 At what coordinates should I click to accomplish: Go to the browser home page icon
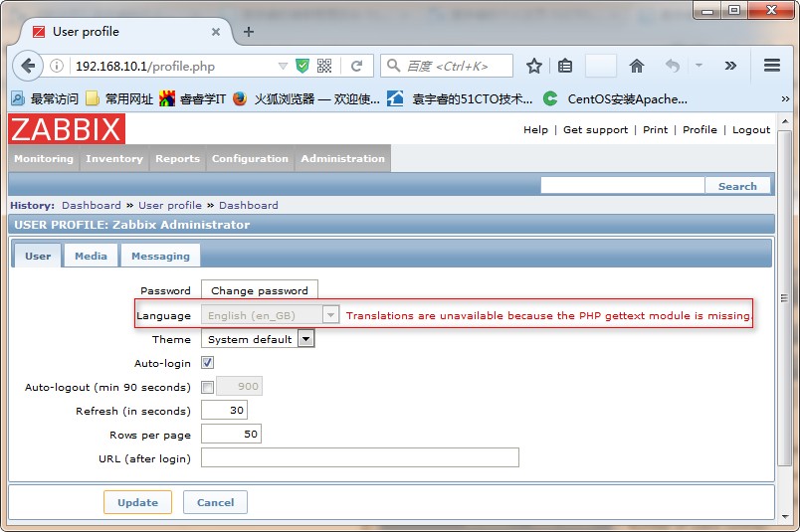tap(636, 66)
